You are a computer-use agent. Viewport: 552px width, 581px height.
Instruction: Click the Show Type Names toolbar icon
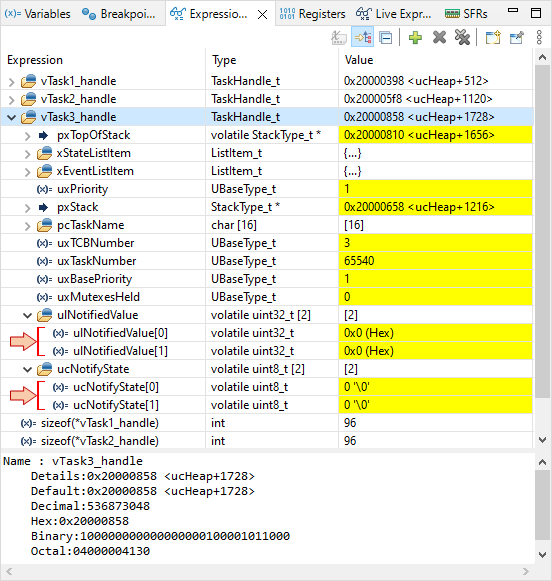point(339,37)
